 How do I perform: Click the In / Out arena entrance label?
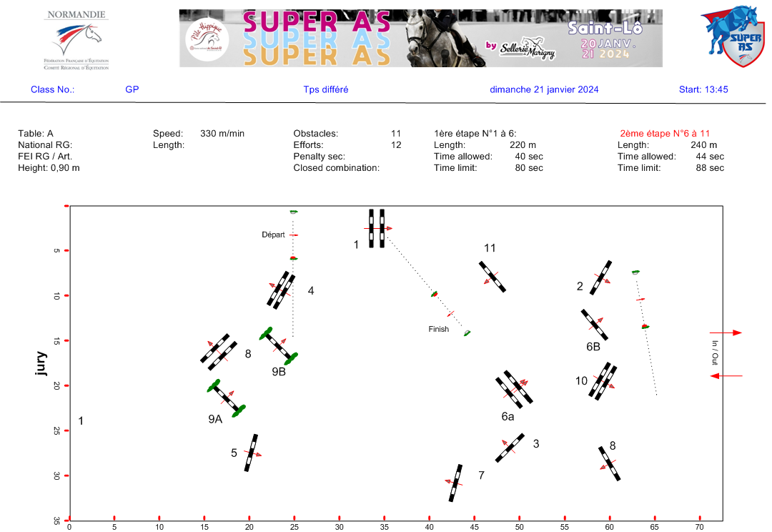point(713,353)
